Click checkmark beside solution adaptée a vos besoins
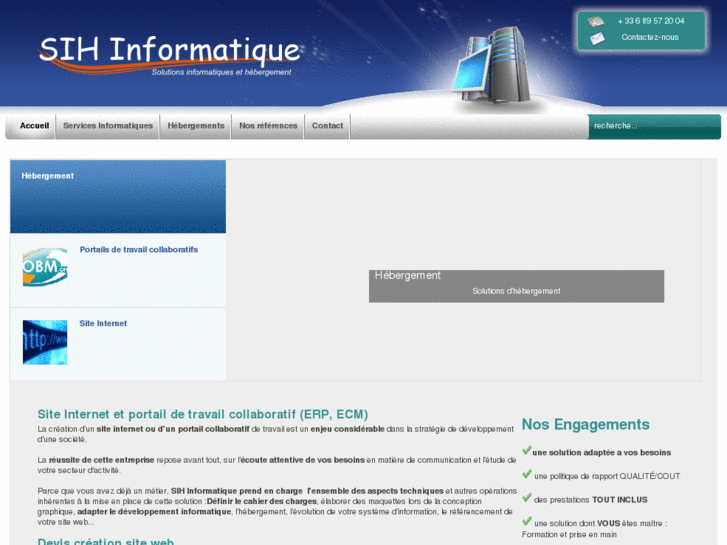Viewport: 727px width, 545px height. point(527,450)
